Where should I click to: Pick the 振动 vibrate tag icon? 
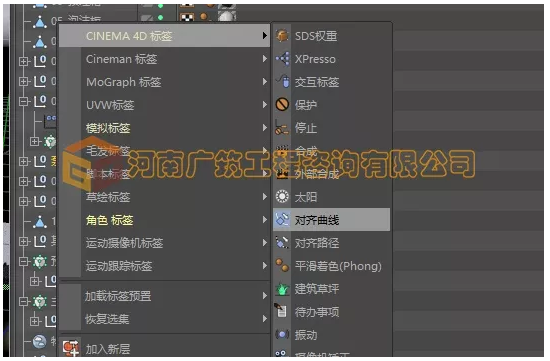click(x=282, y=335)
